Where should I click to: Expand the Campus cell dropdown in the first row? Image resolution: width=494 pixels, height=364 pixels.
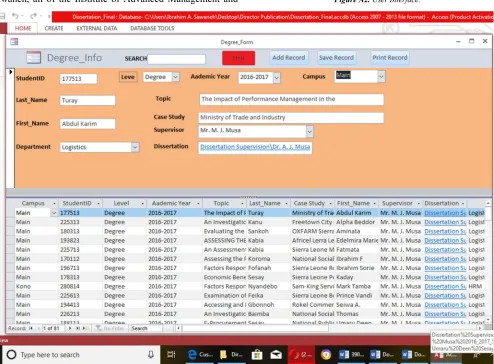point(54,213)
